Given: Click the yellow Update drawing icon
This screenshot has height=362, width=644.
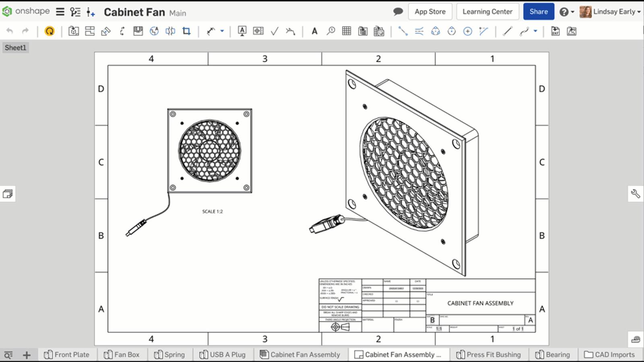Looking at the screenshot, I should [50, 31].
